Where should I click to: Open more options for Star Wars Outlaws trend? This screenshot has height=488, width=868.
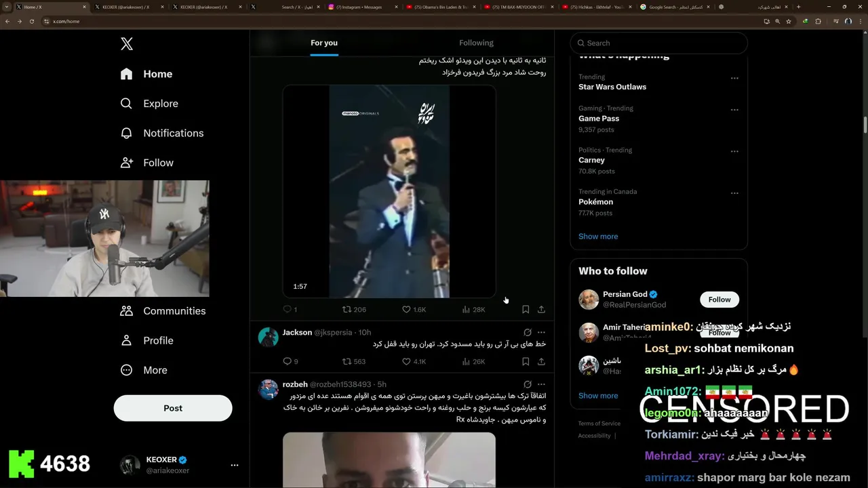click(x=734, y=79)
